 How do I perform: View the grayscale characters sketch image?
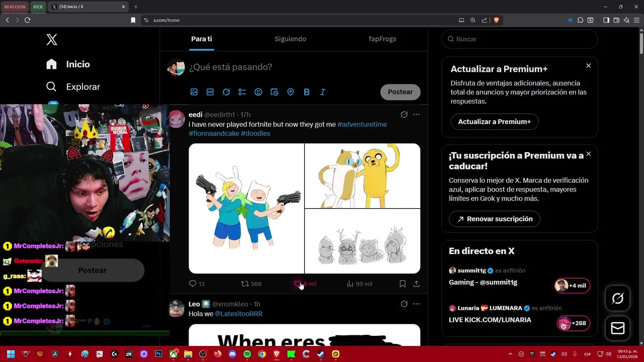click(x=362, y=241)
